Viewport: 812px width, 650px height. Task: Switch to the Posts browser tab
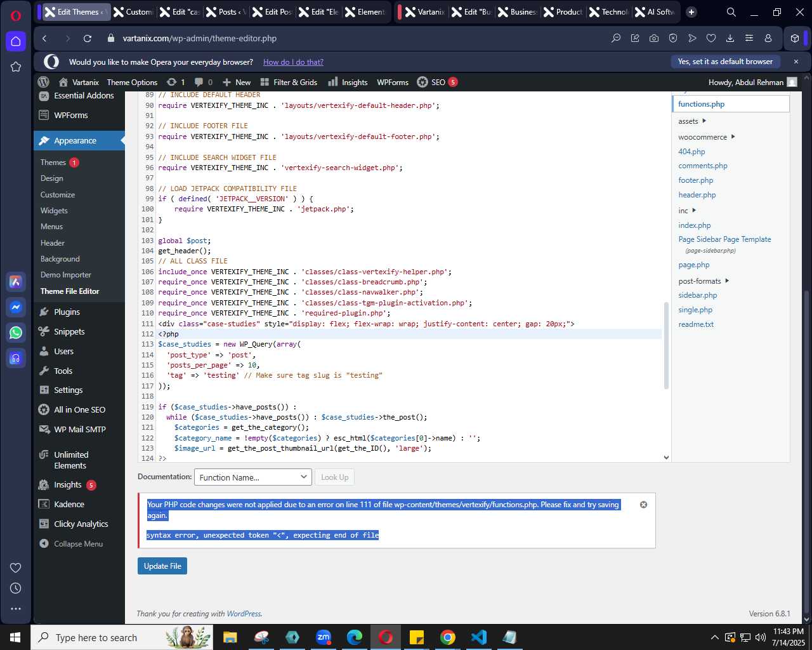[226, 12]
